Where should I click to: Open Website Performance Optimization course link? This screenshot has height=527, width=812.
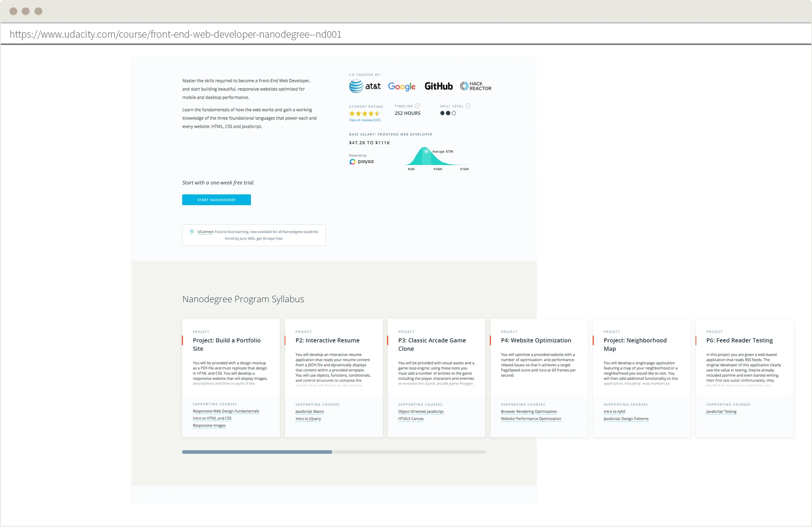tap(531, 419)
